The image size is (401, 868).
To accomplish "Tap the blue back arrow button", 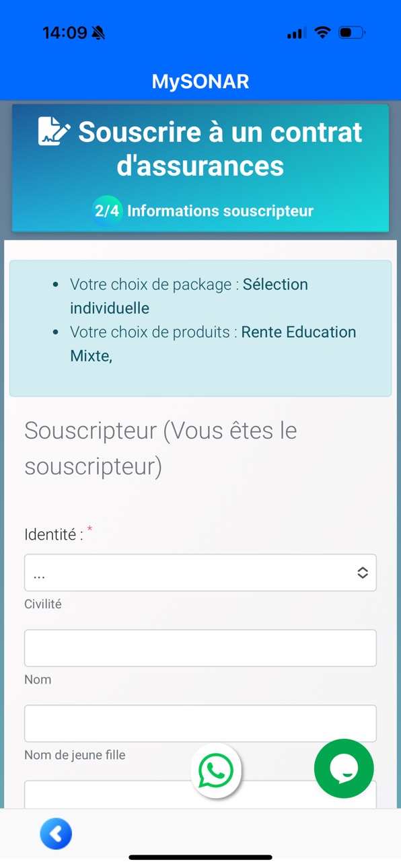I will [56, 834].
